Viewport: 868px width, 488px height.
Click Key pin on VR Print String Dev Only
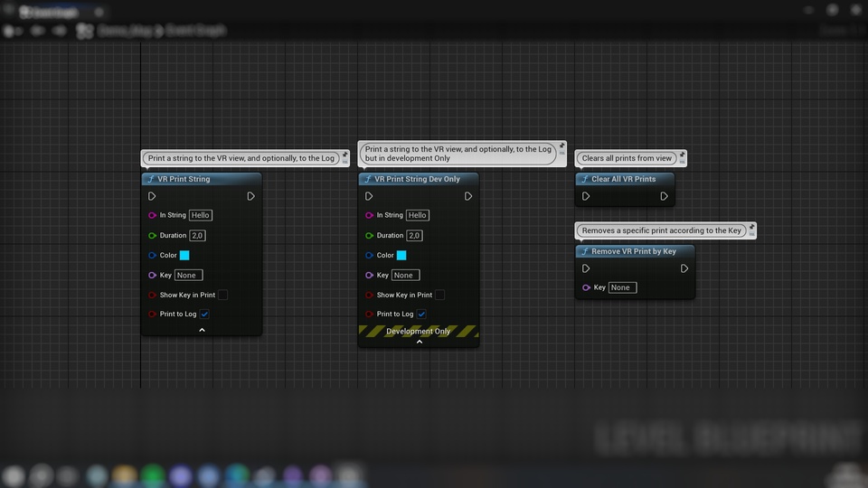[x=369, y=275]
